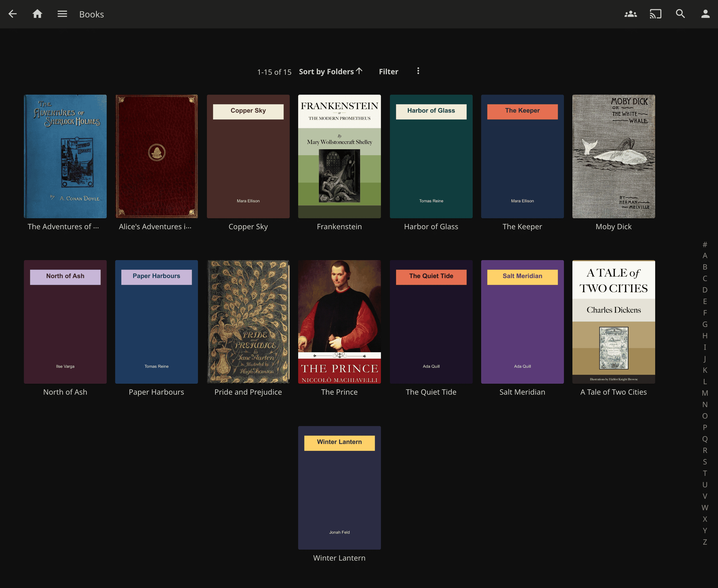
Task: Open the Harbor of Glass cover
Action: coord(431,156)
